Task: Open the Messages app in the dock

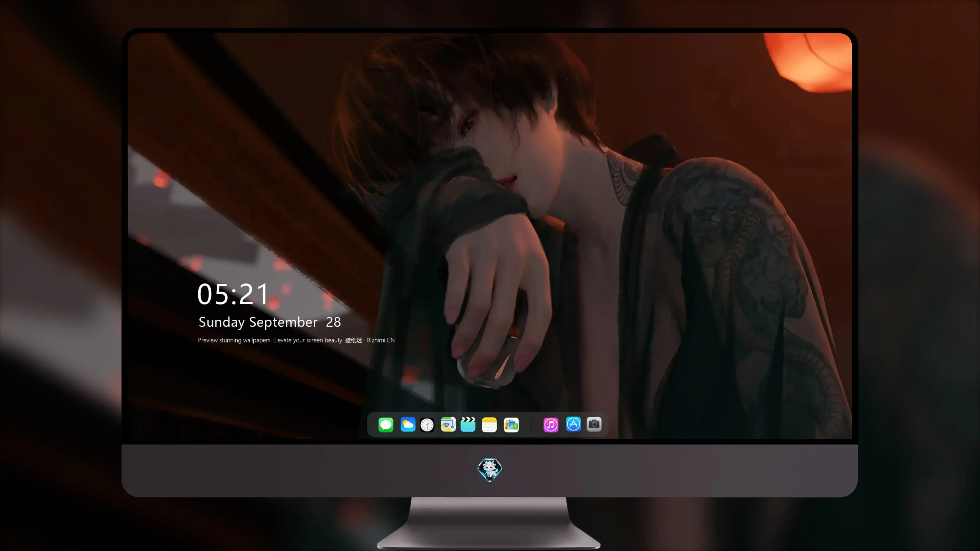Action: 386,424
